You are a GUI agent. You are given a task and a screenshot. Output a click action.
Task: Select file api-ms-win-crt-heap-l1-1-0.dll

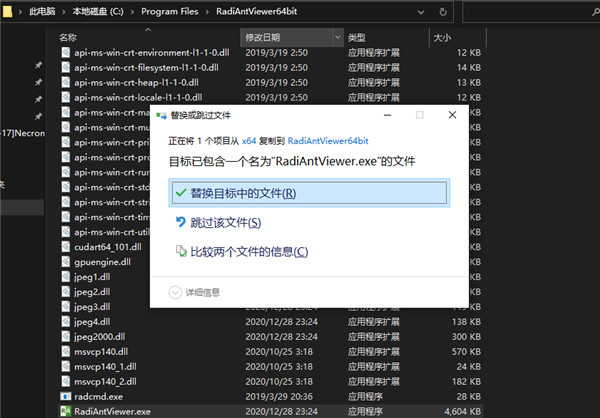point(136,82)
